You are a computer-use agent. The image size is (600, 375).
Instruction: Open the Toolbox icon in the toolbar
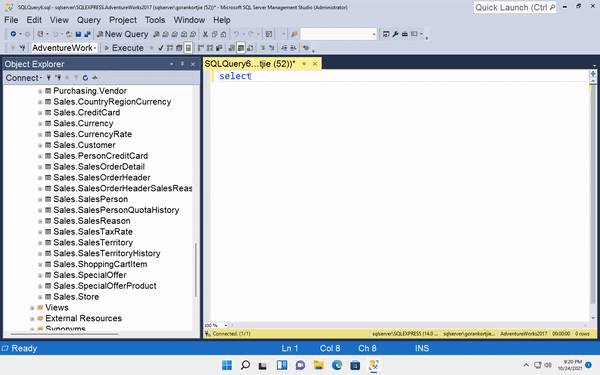[x=404, y=34]
